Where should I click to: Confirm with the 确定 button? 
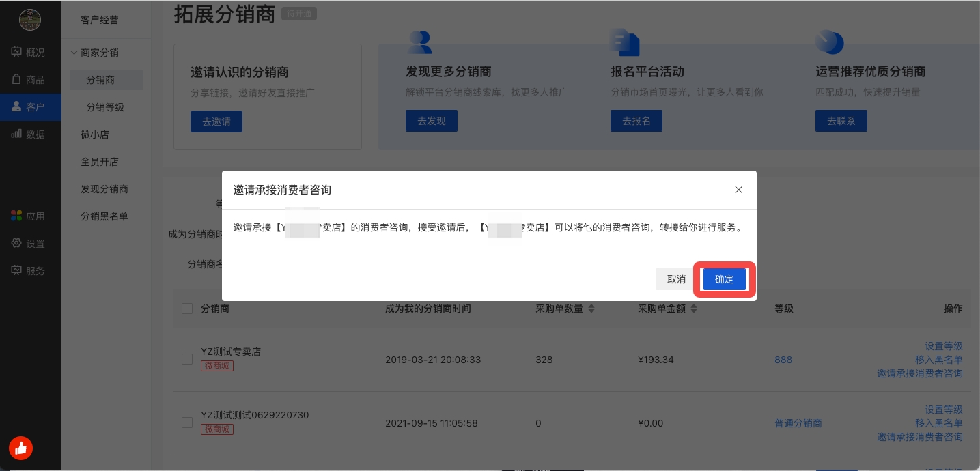(724, 279)
